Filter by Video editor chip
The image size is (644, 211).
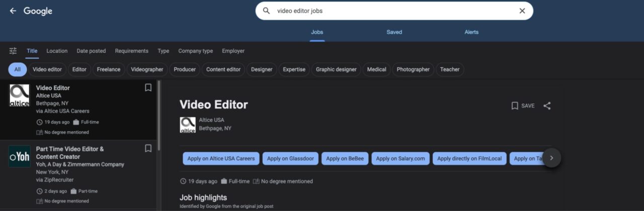tap(47, 69)
